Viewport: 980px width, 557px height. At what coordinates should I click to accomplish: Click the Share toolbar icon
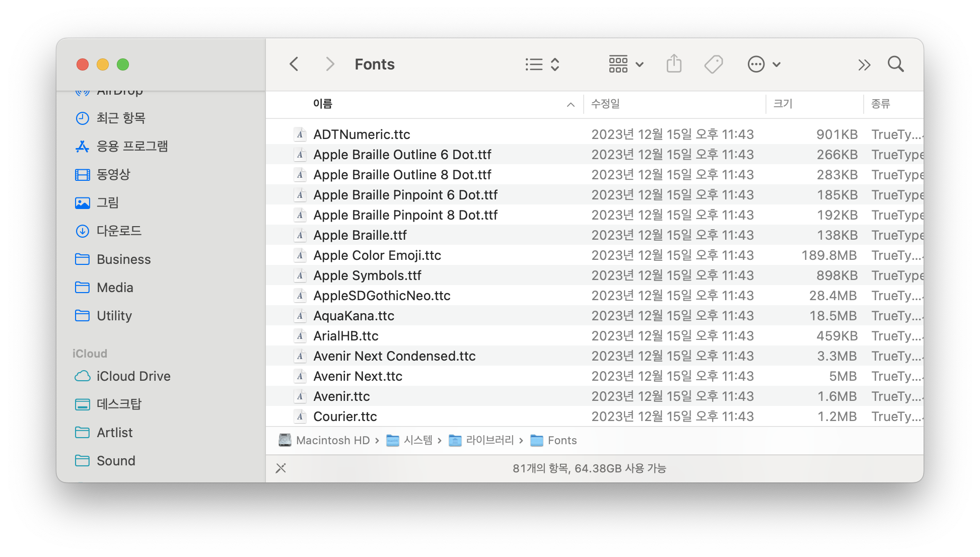[x=674, y=64]
